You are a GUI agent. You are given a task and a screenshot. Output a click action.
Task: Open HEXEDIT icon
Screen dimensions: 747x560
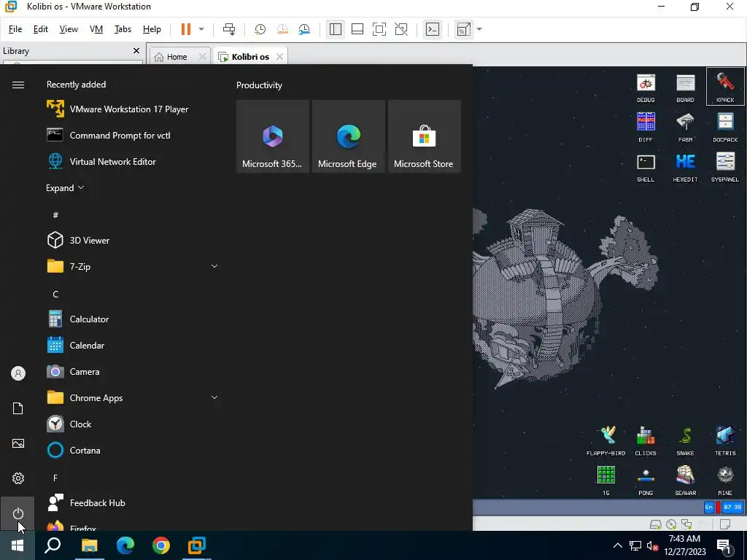coord(685,167)
